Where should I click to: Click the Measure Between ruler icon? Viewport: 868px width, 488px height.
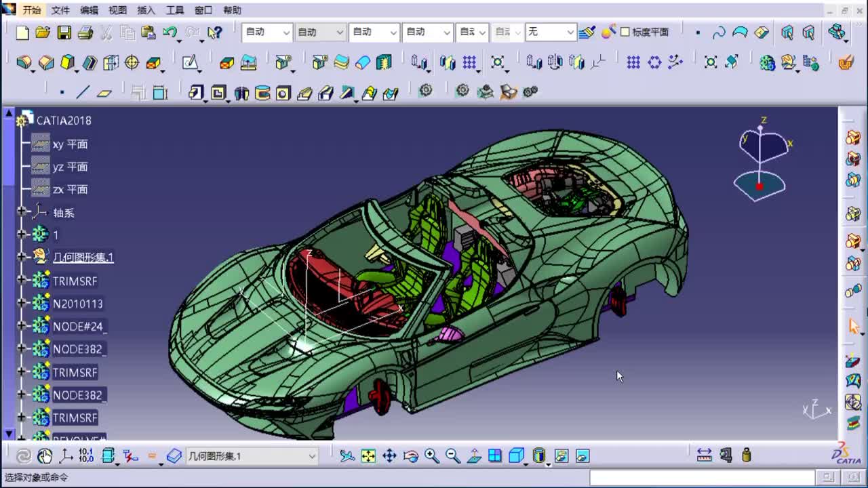(x=705, y=455)
